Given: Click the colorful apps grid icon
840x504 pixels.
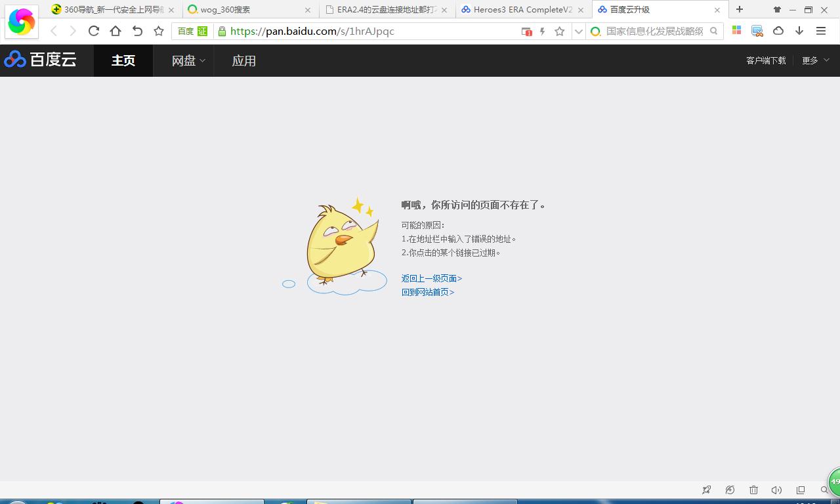Looking at the screenshot, I should pos(736,31).
